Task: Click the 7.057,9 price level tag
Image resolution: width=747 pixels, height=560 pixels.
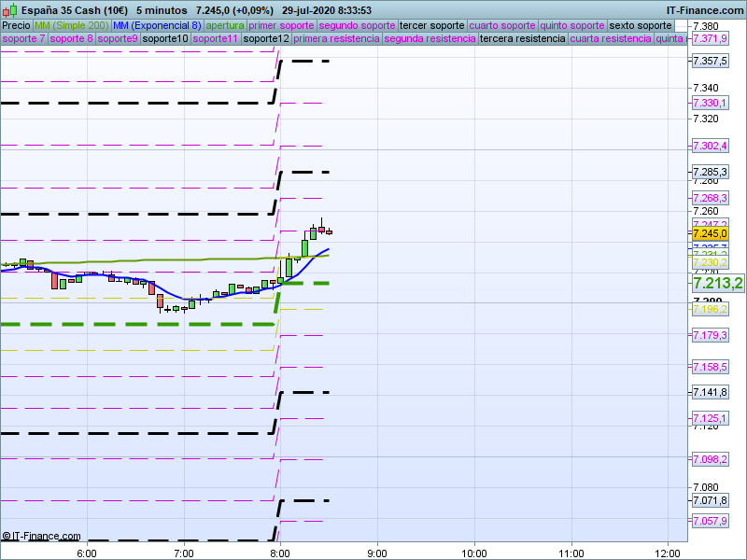Action: tap(710, 520)
